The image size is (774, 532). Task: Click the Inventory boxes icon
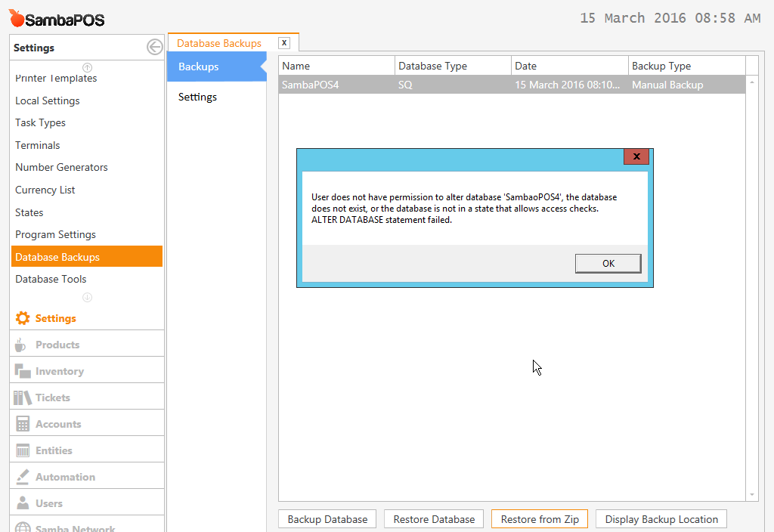(23, 371)
